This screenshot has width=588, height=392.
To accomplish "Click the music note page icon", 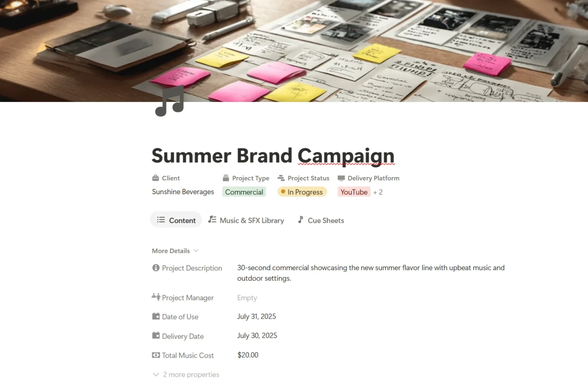I will coord(170,102).
